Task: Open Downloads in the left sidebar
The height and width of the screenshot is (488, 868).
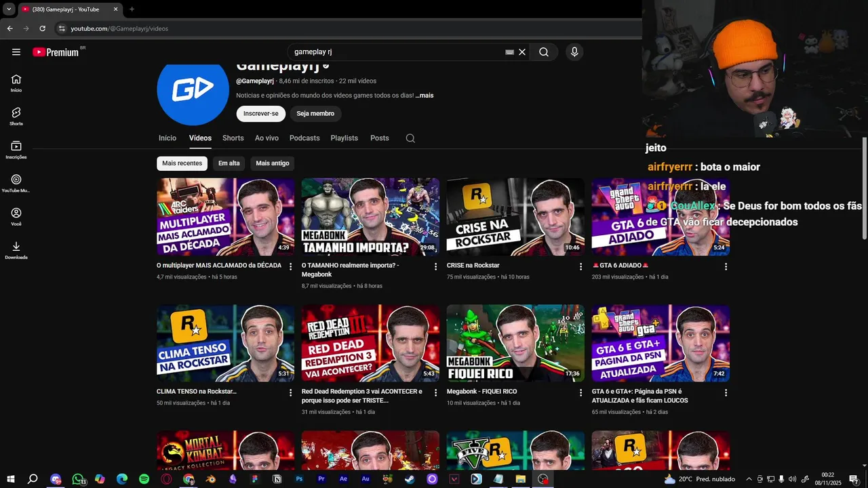Action: (x=16, y=250)
